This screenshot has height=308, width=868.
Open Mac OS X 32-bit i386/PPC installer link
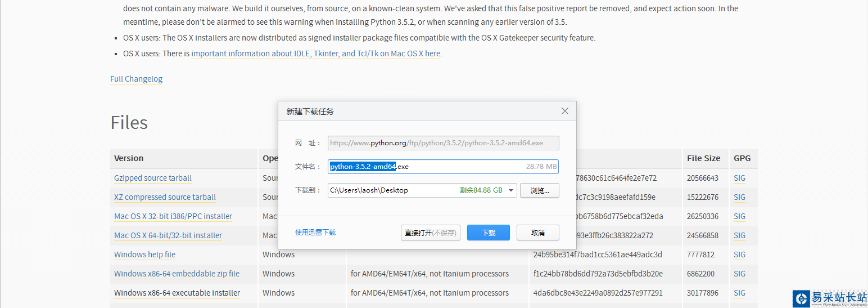(x=173, y=216)
